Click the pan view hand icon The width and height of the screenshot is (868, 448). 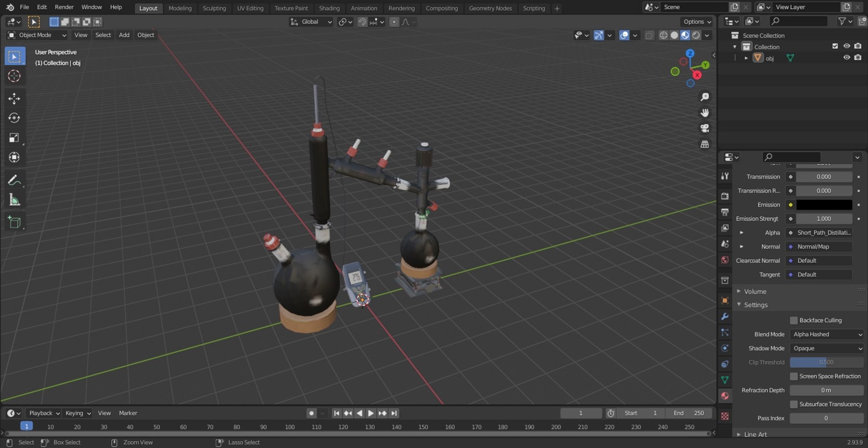coord(704,113)
